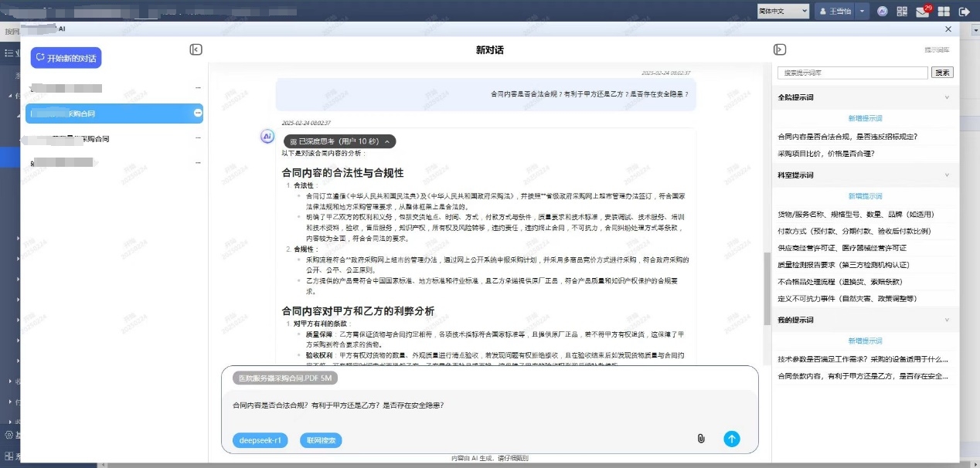Open the mail inbox with 29 badge
This screenshot has width=980, height=468.
pos(923,12)
